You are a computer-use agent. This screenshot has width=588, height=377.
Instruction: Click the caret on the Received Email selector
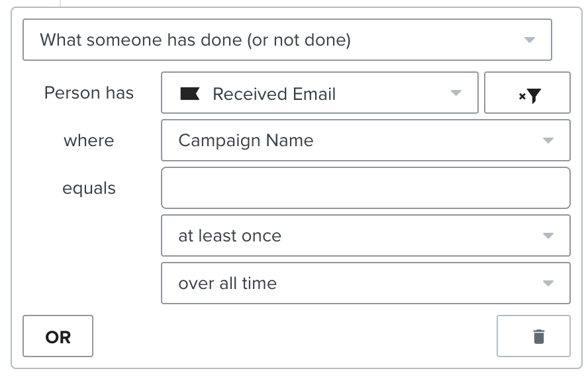point(456,93)
